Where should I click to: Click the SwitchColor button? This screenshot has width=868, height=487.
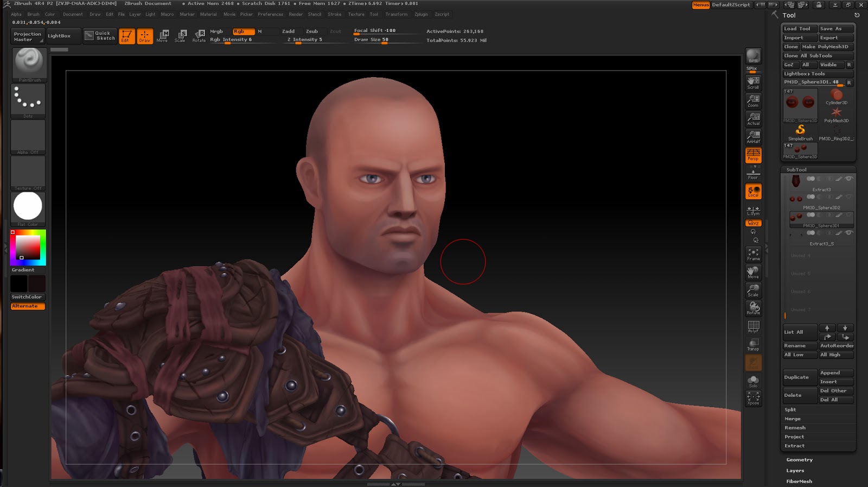pyautogui.click(x=27, y=297)
